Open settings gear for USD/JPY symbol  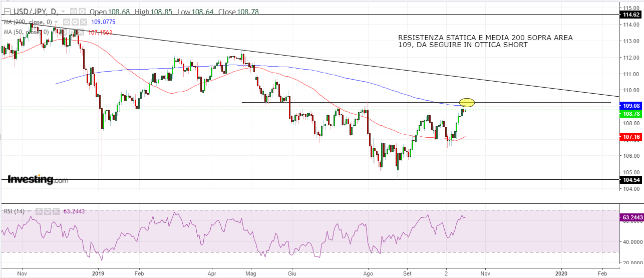pyautogui.click(x=82, y=12)
